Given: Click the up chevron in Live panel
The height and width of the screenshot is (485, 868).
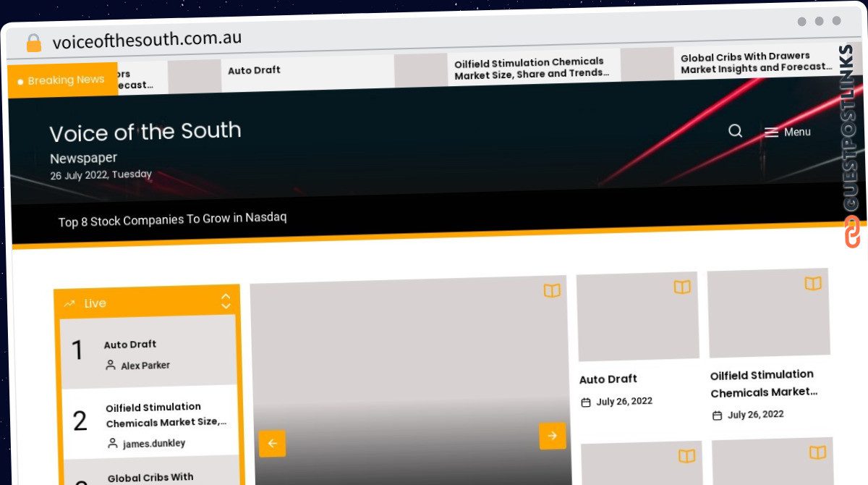Looking at the screenshot, I should [226, 296].
